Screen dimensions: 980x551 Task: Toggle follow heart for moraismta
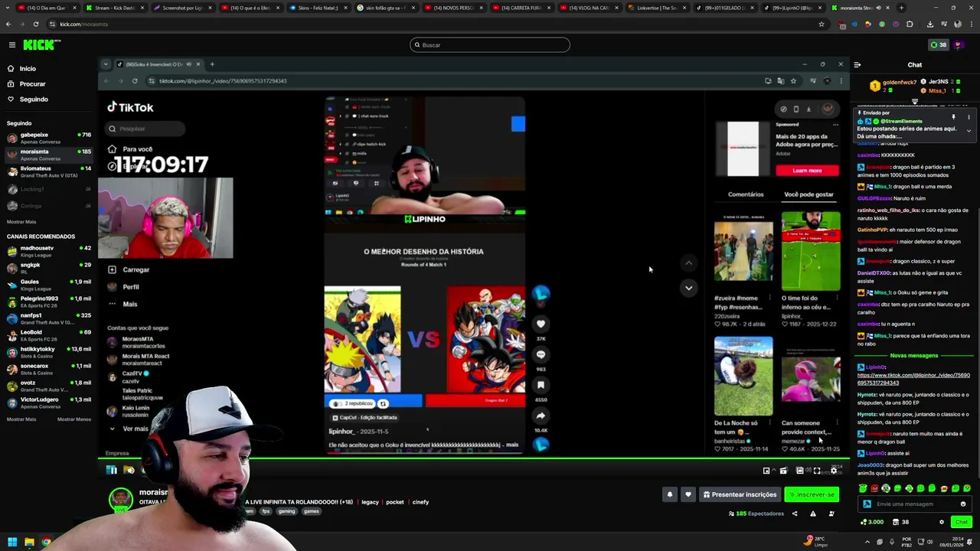point(688,494)
